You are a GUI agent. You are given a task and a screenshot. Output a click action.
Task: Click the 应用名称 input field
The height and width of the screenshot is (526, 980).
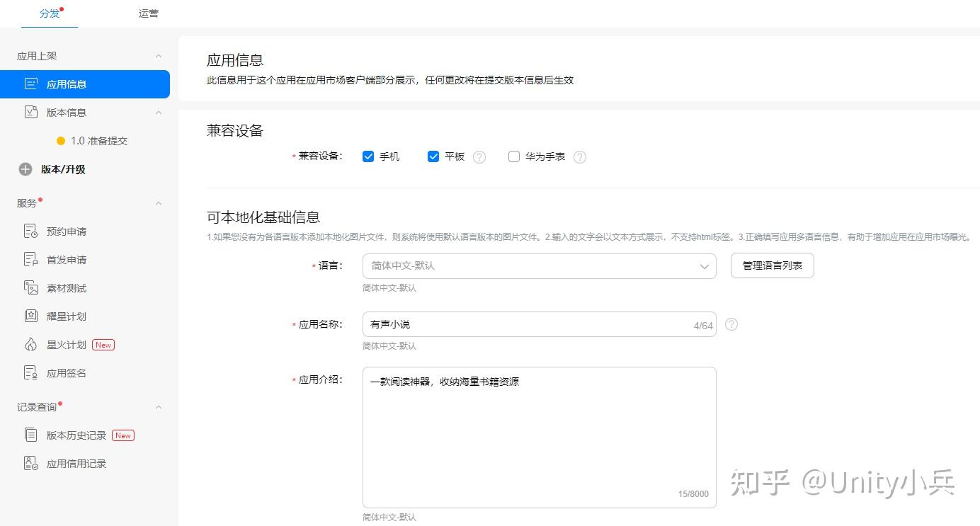point(540,324)
